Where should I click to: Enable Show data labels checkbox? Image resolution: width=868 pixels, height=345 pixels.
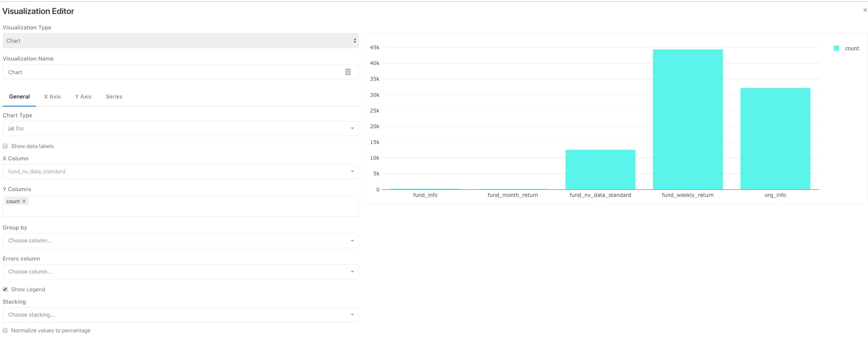point(5,146)
